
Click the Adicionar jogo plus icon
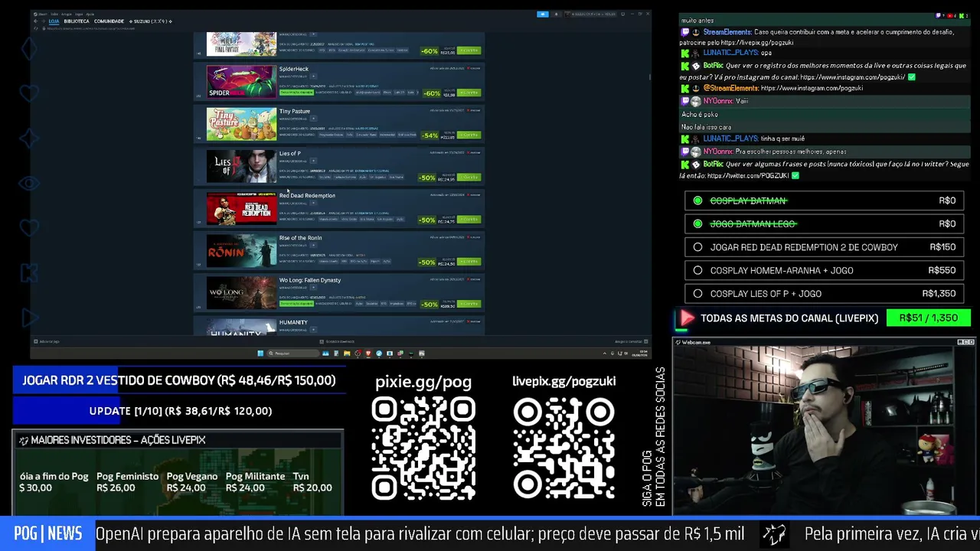[x=35, y=341]
